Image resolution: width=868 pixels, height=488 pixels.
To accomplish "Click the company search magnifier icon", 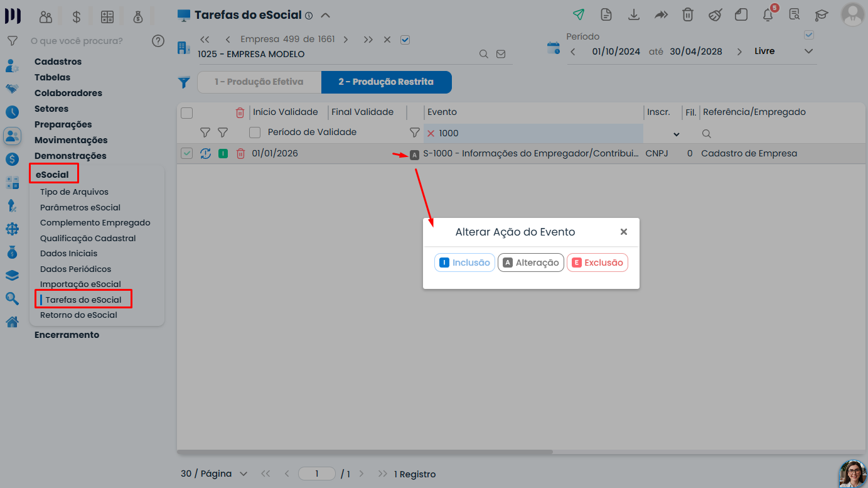I will (483, 54).
